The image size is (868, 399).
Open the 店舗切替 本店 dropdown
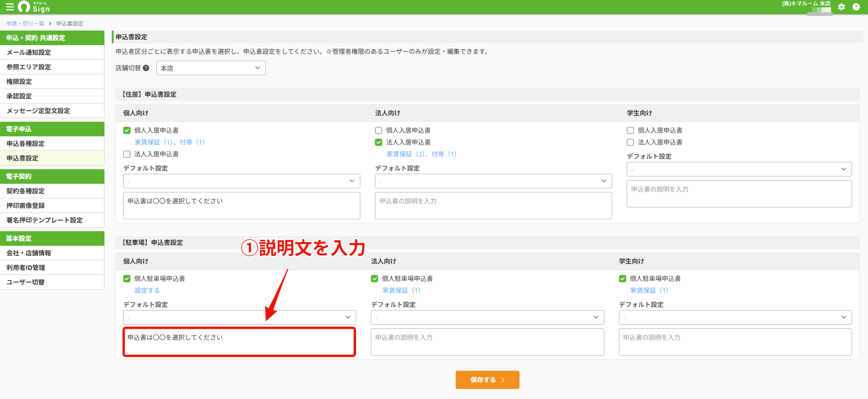point(211,68)
